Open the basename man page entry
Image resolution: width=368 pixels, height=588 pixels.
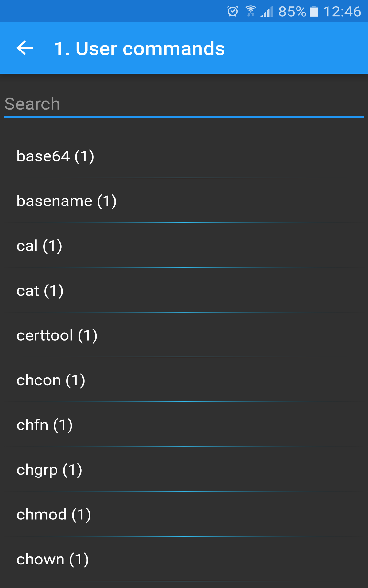coord(67,201)
